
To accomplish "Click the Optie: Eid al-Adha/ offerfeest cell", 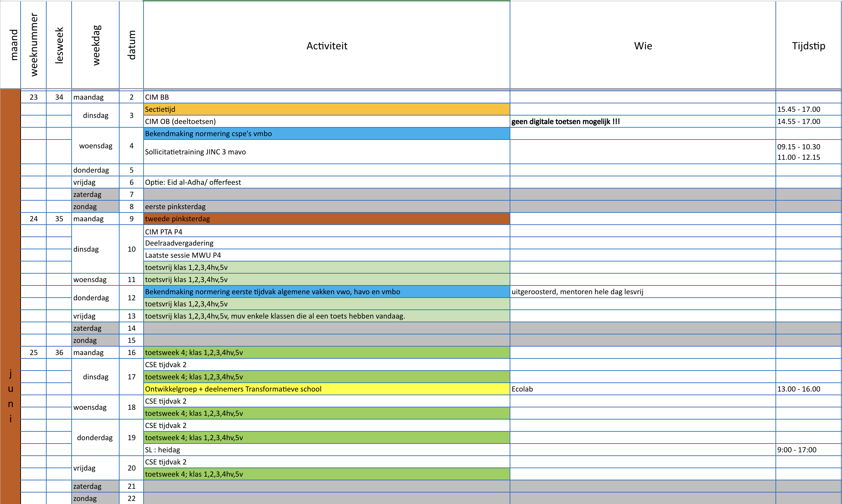I will (x=327, y=182).
